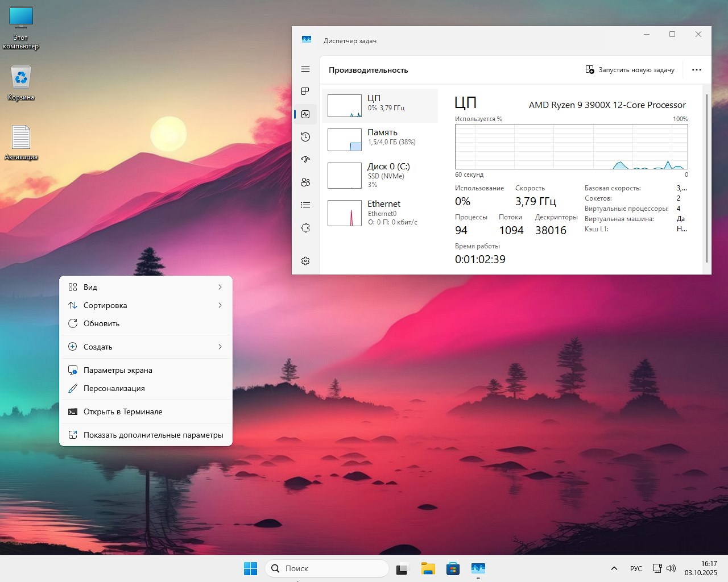
Task: Open Startup apps page icon
Action: pos(305,160)
